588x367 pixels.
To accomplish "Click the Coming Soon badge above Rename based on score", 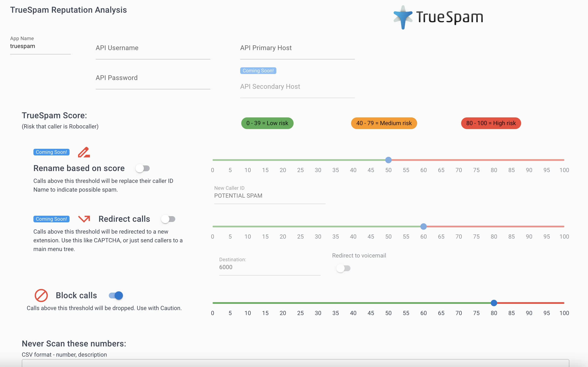I will (51, 152).
